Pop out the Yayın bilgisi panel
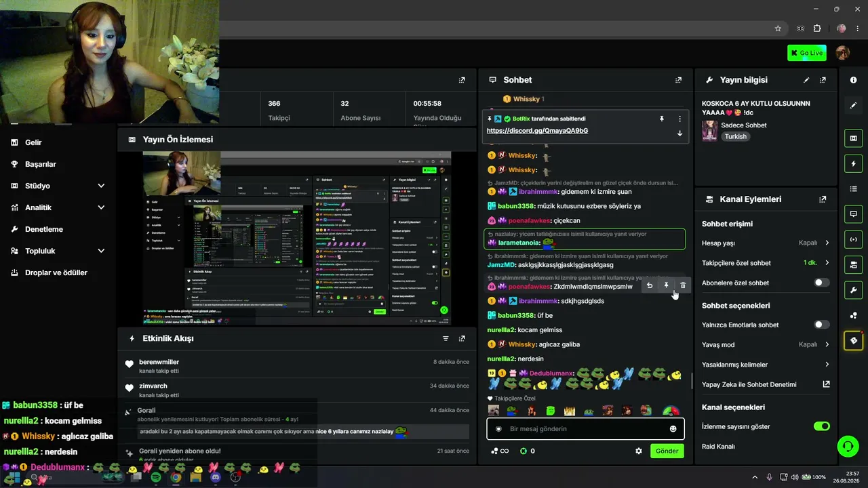This screenshot has width=868, height=488. 823,80
